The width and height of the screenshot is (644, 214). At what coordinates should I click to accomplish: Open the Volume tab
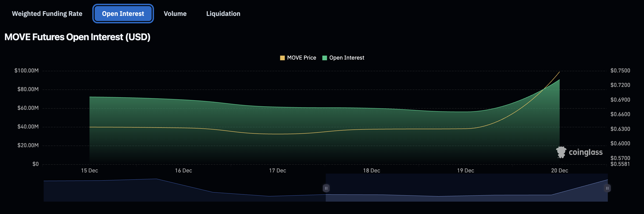click(175, 14)
